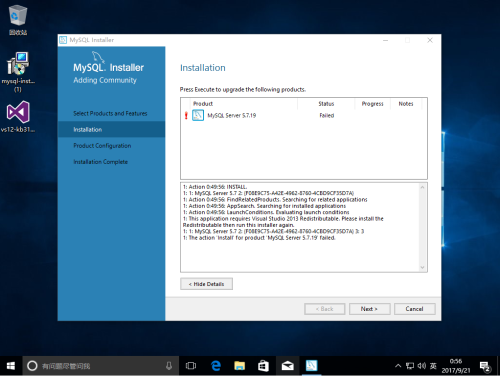Click the MySQL Installer title bar icon
The height and width of the screenshot is (376, 500).
click(63, 40)
